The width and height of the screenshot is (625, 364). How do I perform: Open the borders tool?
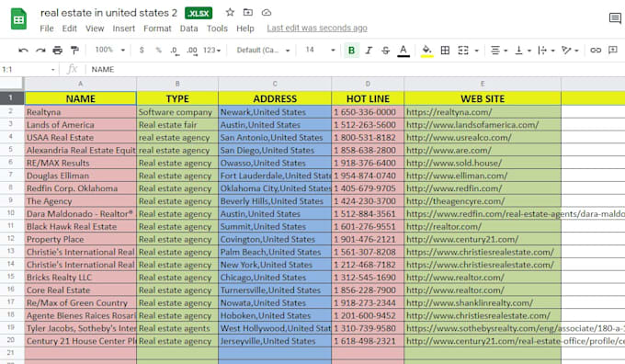[445, 51]
